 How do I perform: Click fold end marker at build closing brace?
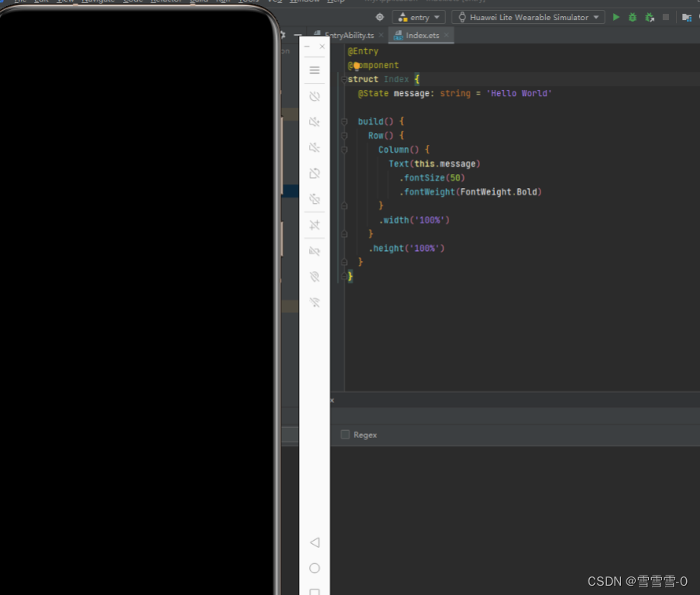[x=345, y=262]
